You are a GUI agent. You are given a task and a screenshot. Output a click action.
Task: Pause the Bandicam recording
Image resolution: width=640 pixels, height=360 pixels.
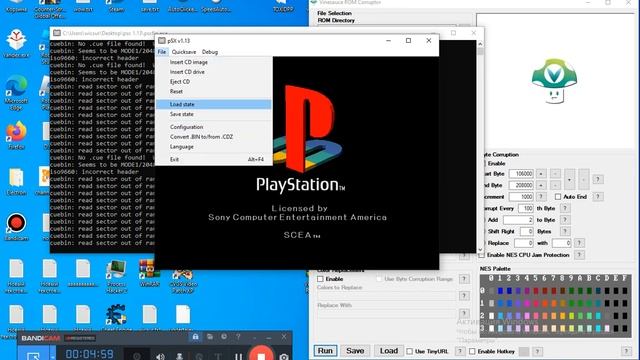pos(238,356)
